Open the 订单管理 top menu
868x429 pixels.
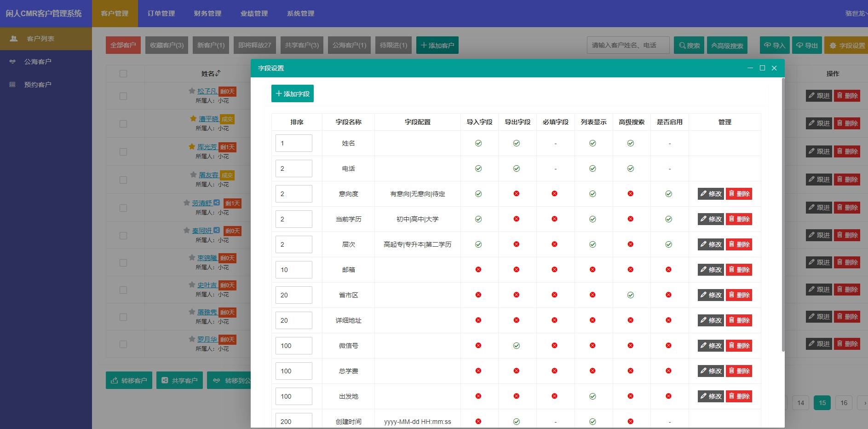[x=161, y=13]
